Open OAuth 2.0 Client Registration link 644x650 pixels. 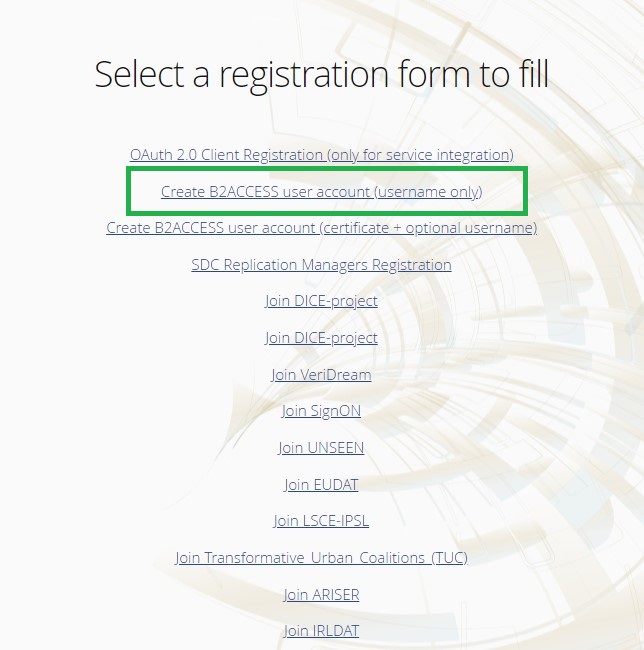click(x=321, y=155)
